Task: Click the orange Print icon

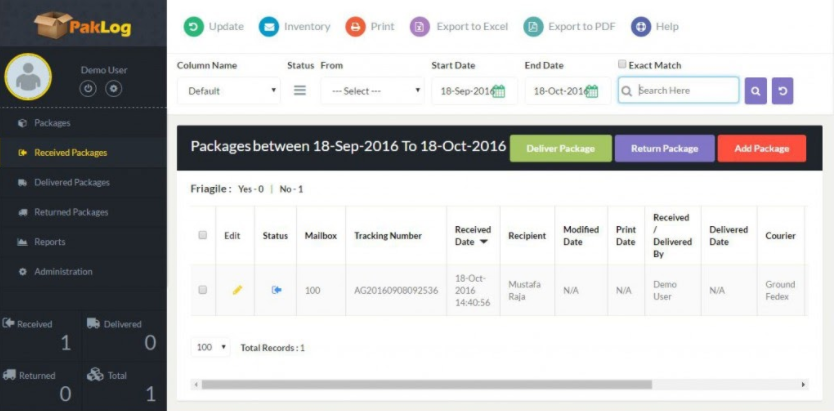Action: (355, 27)
